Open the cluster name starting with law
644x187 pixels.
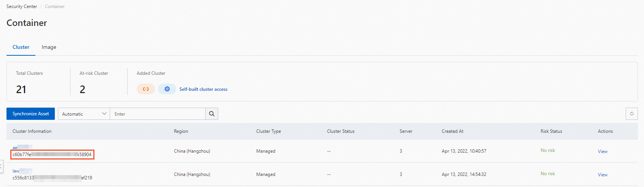tap(22, 171)
